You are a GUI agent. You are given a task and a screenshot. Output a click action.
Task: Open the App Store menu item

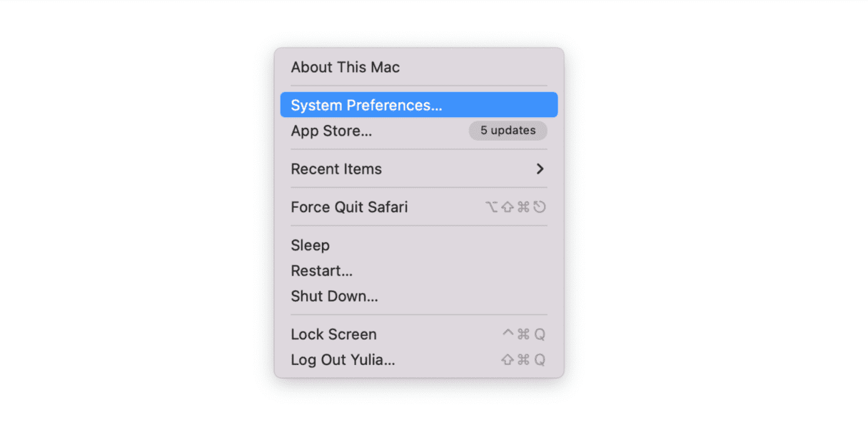[x=331, y=131]
